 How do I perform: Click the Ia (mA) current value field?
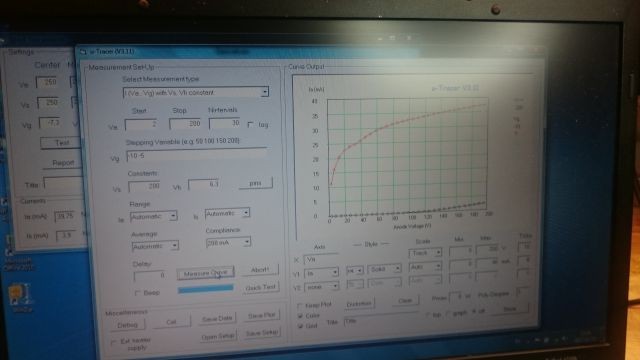click(65, 216)
